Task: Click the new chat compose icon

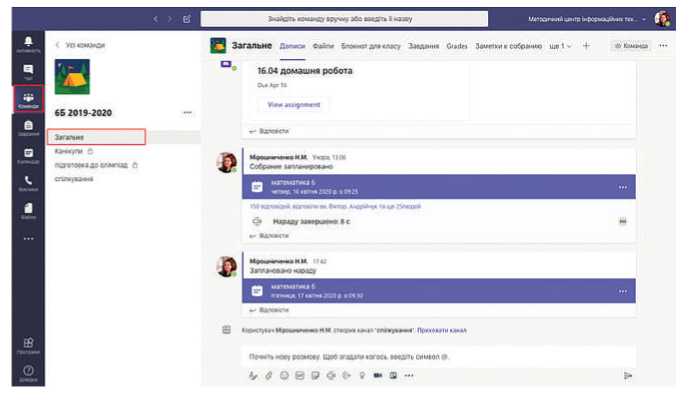Action: point(186,19)
